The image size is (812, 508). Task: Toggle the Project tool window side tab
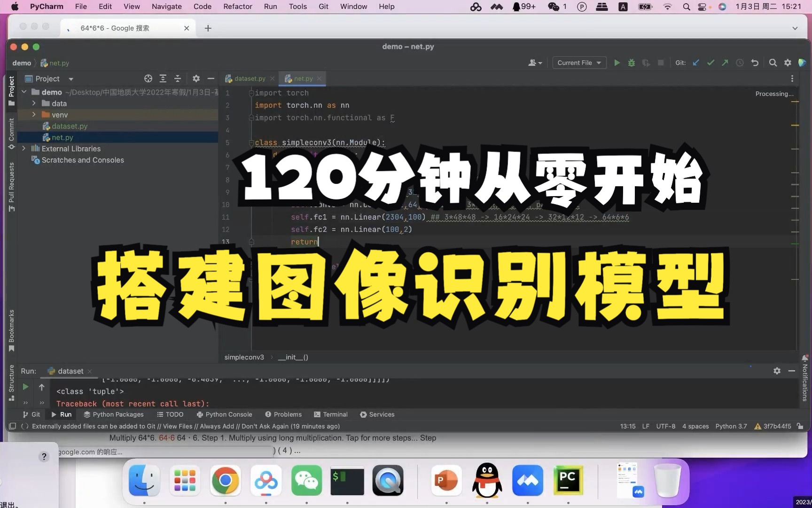click(12, 91)
